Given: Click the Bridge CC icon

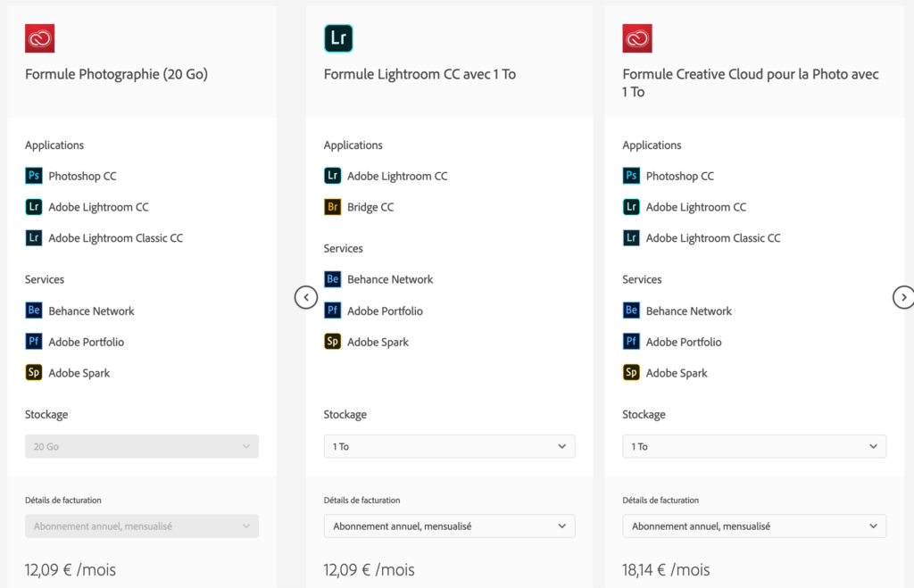Looking at the screenshot, I should 332,207.
